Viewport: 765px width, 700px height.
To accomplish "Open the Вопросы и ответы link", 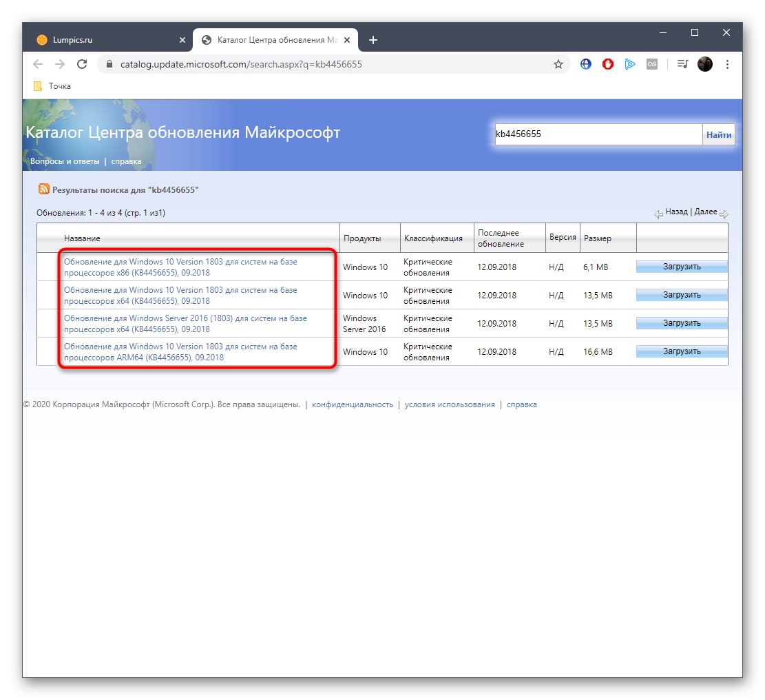I will point(65,161).
